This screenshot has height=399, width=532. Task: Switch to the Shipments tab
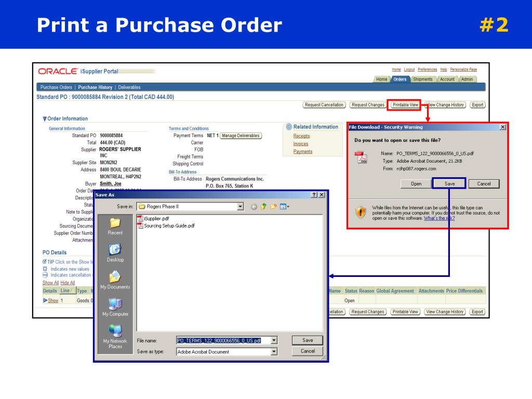coord(423,79)
